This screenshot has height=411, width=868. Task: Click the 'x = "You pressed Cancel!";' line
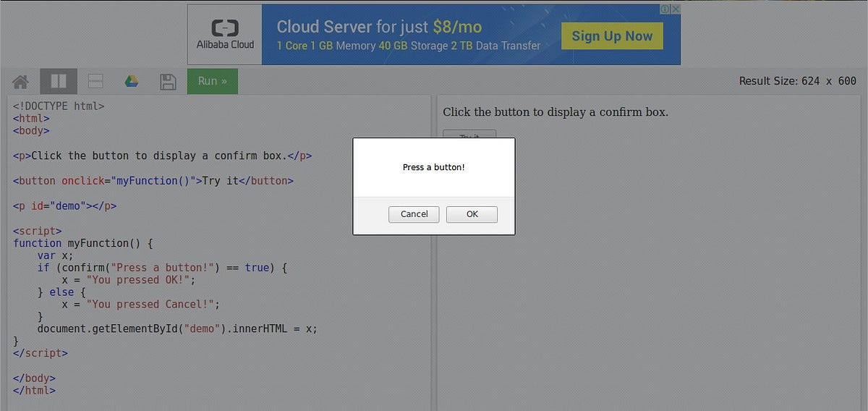(x=140, y=305)
